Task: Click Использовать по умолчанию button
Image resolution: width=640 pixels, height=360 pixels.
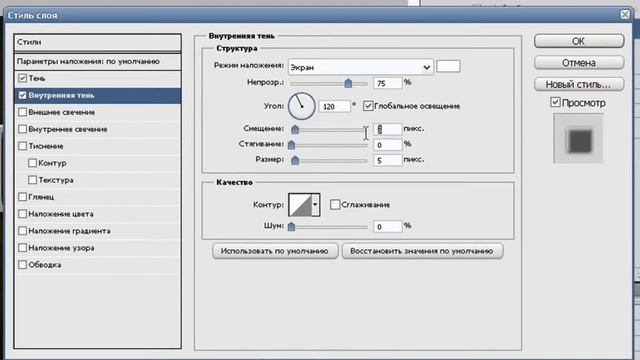Action: tap(275, 251)
